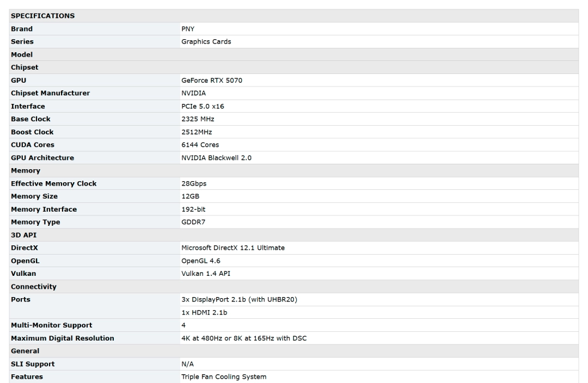Select the 2512MHz boost clock value
The width and height of the screenshot is (588, 383).
pyautogui.click(x=198, y=132)
